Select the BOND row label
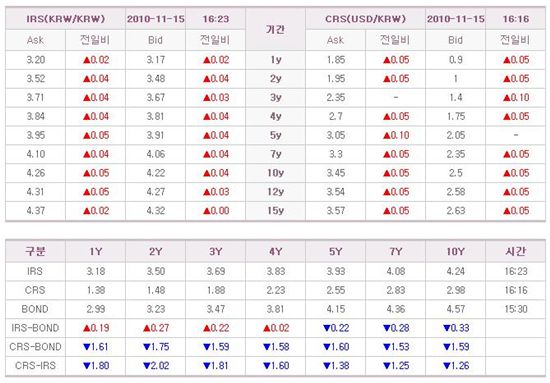 (x=35, y=309)
